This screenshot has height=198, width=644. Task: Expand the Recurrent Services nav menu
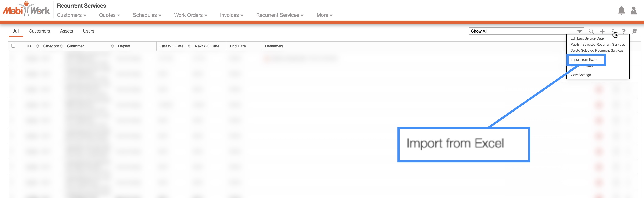pyautogui.click(x=279, y=15)
